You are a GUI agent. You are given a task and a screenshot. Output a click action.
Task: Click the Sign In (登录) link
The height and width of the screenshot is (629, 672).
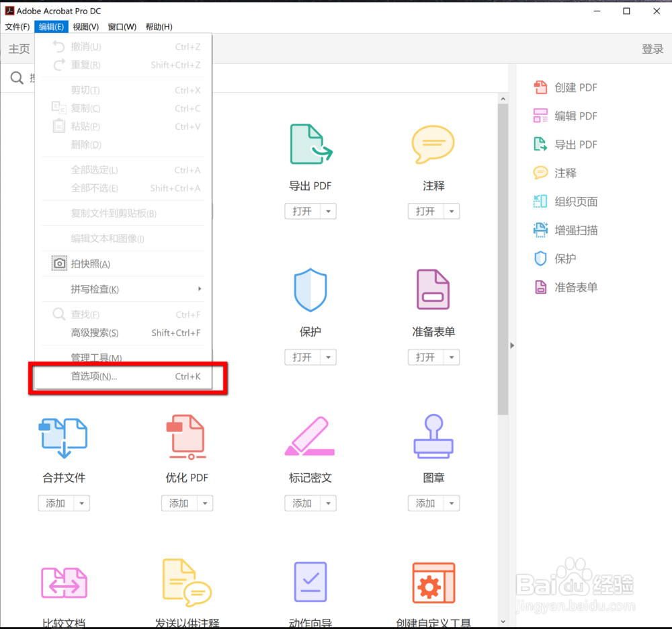653,49
